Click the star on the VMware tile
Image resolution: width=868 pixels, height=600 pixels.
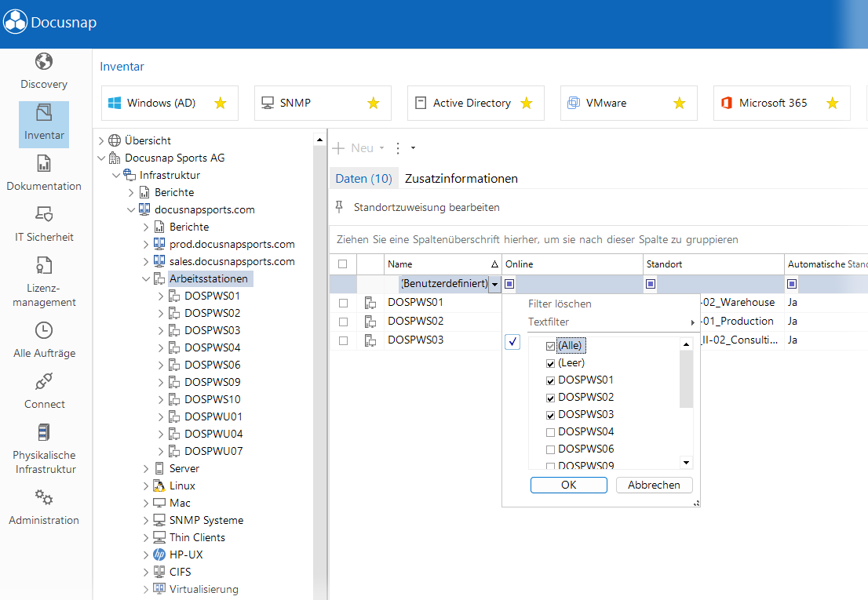(x=679, y=103)
